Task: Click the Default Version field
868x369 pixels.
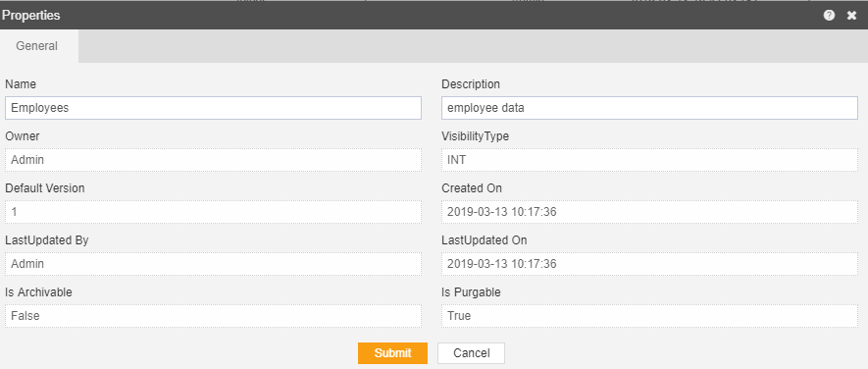Action: coord(213,212)
